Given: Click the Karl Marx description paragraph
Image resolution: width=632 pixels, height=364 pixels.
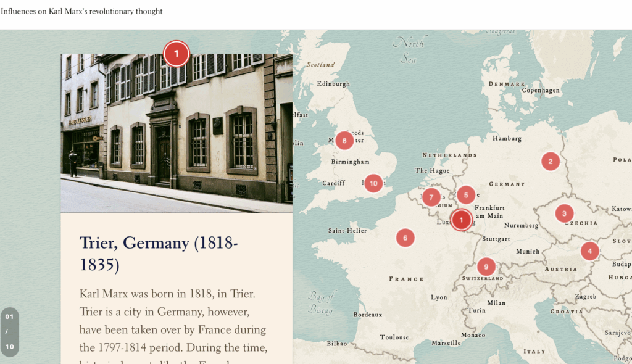Looking at the screenshot, I should pos(173,321).
